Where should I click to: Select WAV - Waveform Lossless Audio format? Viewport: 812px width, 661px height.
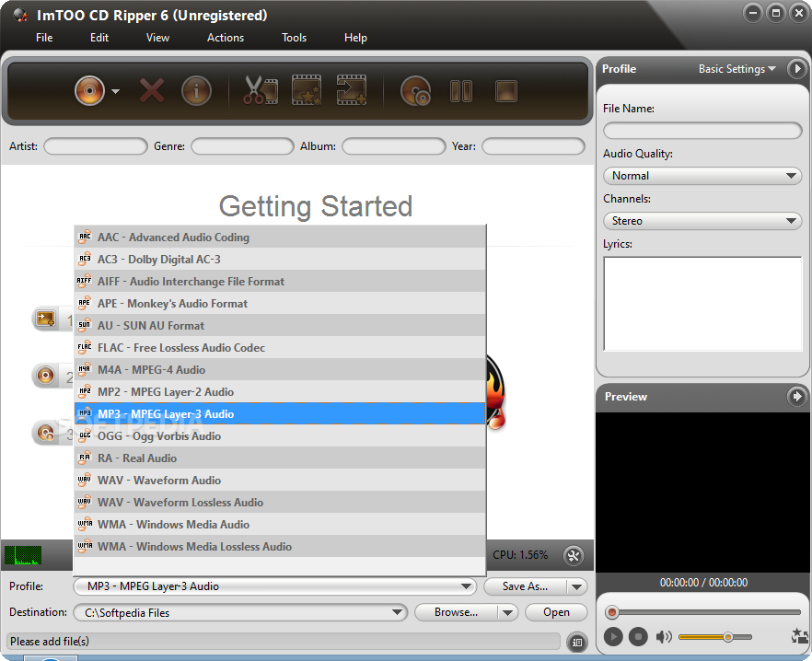[280, 503]
